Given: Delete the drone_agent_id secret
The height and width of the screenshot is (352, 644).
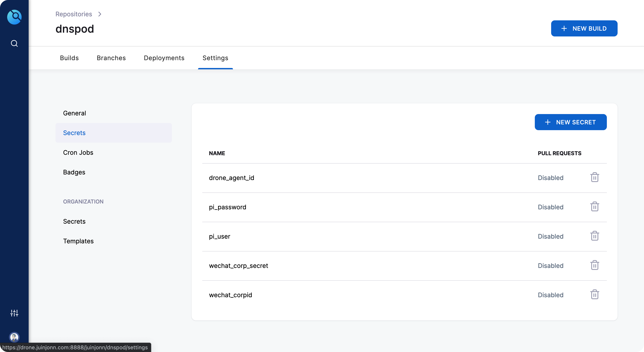Looking at the screenshot, I should click(595, 177).
